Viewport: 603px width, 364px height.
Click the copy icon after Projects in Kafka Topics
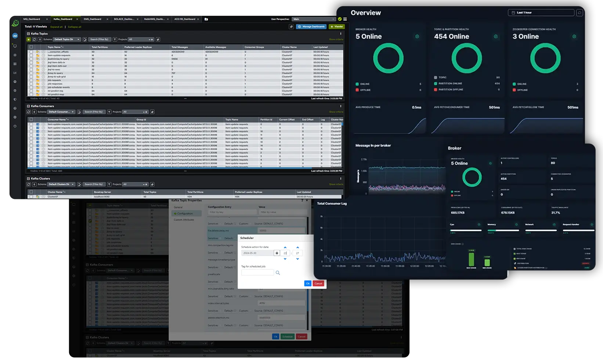pyautogui.click(x=158, y=39)
